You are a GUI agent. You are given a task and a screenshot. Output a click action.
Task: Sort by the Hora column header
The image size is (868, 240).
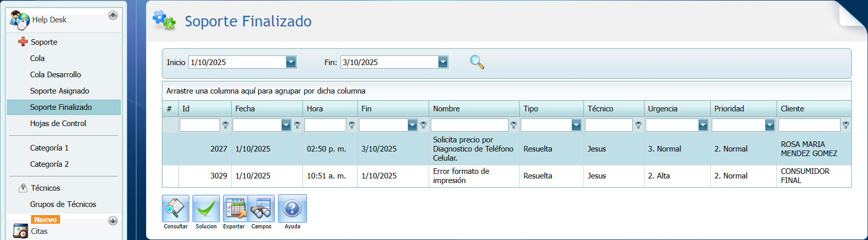click(330, 109)
